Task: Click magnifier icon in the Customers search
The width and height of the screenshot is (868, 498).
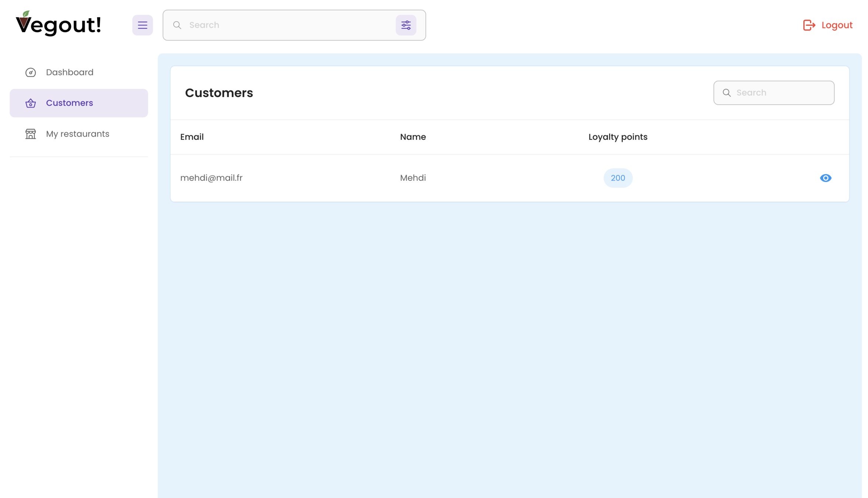Action: click(x=726, y=93)
